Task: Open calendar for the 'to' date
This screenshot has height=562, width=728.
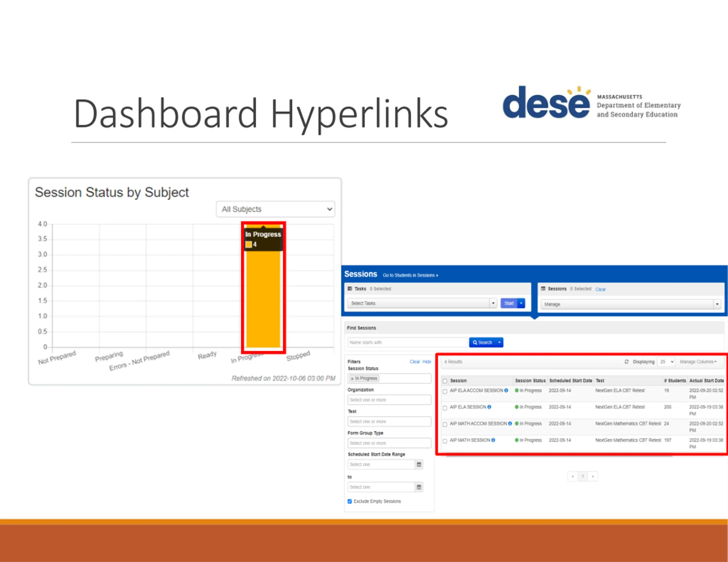Action: (x=419, y=487)
